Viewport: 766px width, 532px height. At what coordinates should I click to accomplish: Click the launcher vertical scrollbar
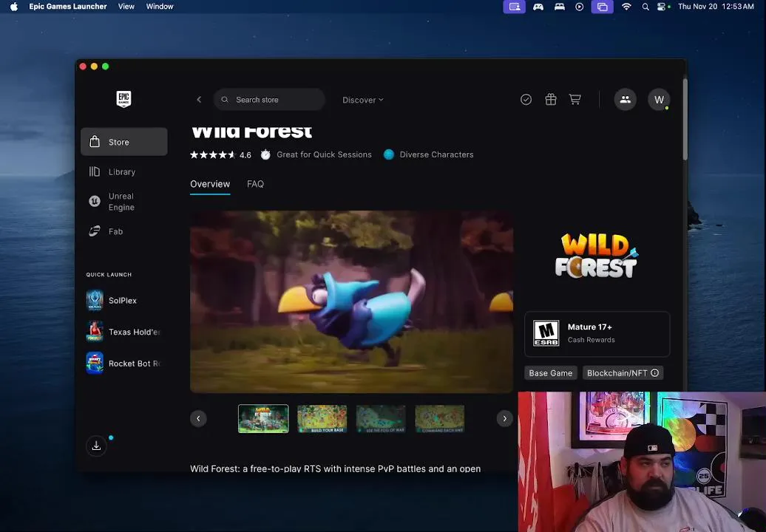point(685,120)
